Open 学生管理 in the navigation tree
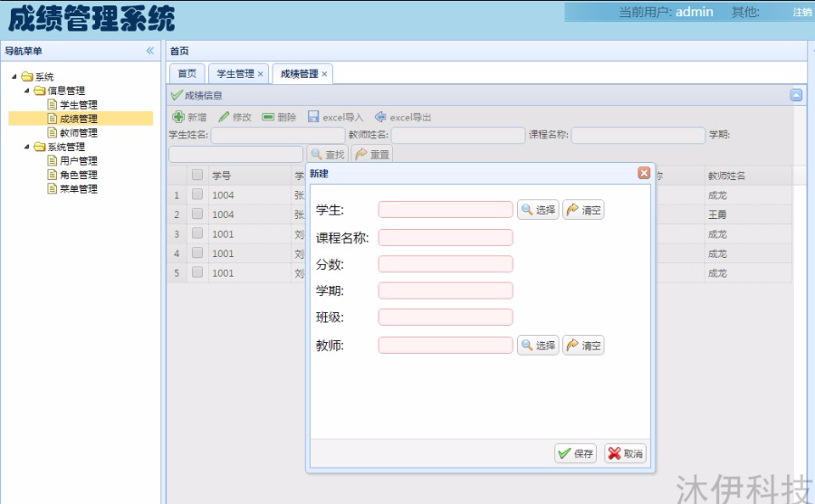Viewport: 815px width, 504px height. (x=79, y=104)
